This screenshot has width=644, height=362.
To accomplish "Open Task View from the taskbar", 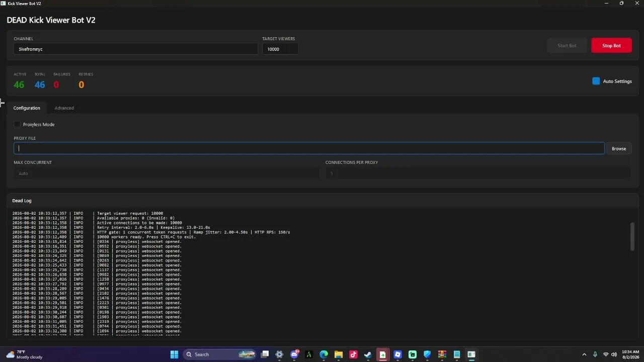I will pyautogui.click(x=265, y=354).
